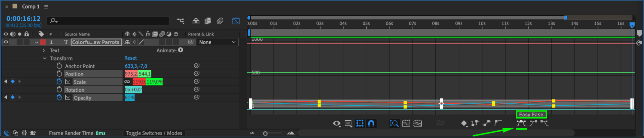The image size is (644, 138).
Task: Add or remove Scale keyframe at current time
Action: click(x=13, y=81)
